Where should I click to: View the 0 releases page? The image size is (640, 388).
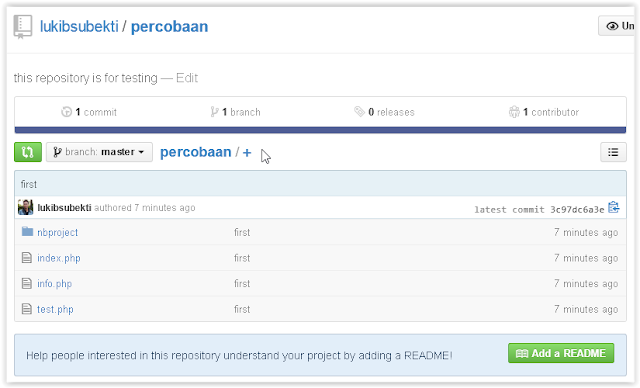384,112
